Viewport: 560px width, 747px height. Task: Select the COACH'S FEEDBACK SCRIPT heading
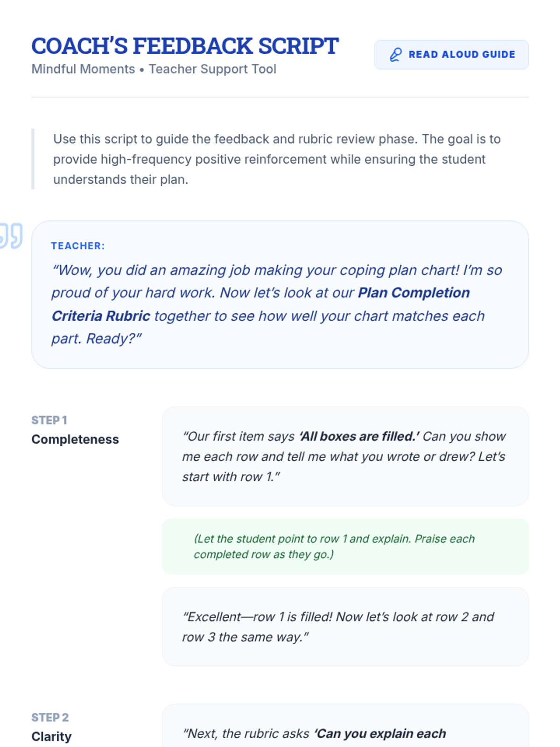(x=185, y=46)
